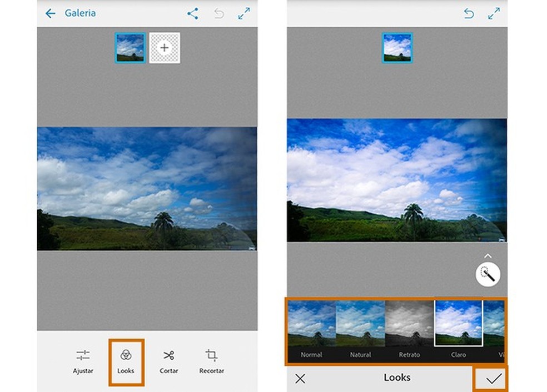Apply the Normal look

point(311,330)
